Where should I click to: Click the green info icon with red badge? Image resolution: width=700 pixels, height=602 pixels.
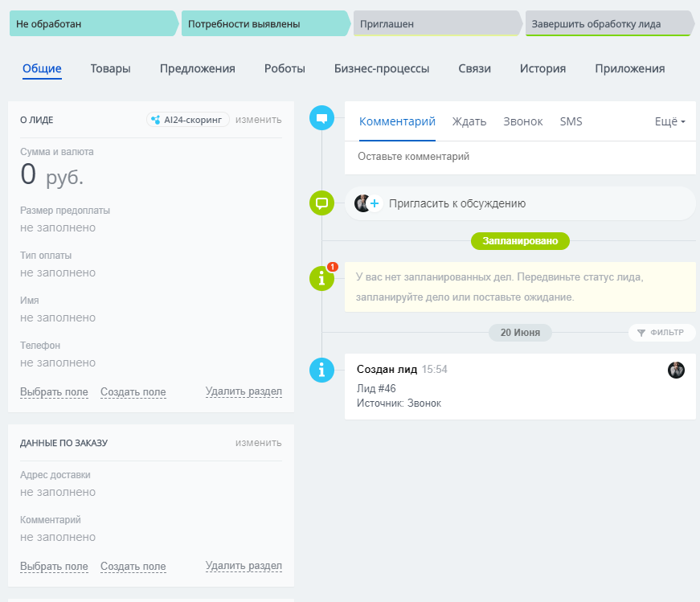click(x=321, y=279)
